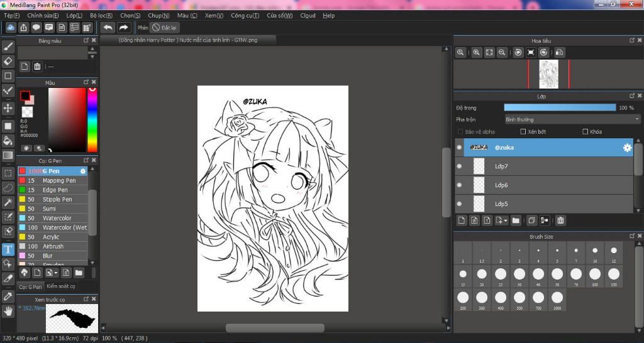644x343 pixels.
Task: Select the Hand pan tool
Action: click(x=8, y=312)
